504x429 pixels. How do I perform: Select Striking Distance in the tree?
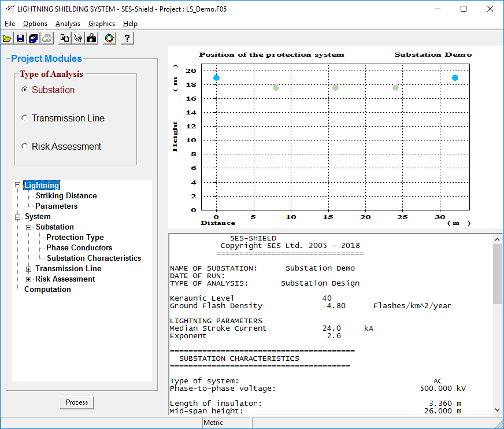tap(66, 195)
